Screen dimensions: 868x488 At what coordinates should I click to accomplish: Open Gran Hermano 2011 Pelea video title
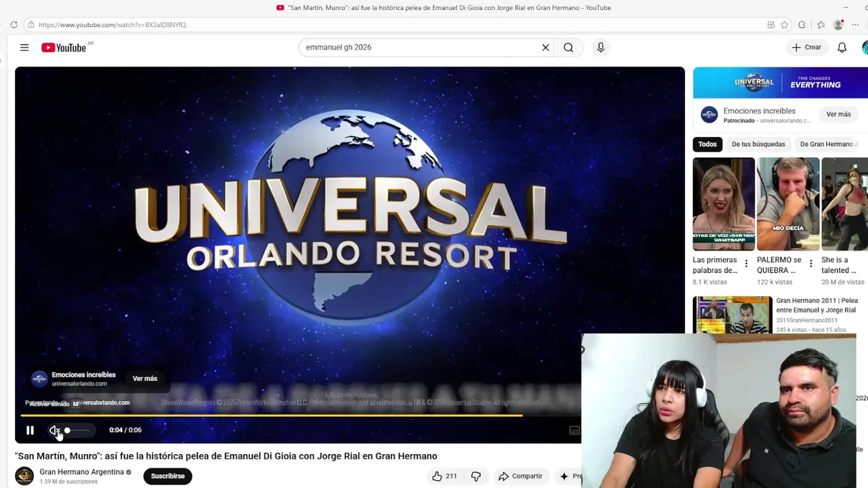(x=816, y=305)
